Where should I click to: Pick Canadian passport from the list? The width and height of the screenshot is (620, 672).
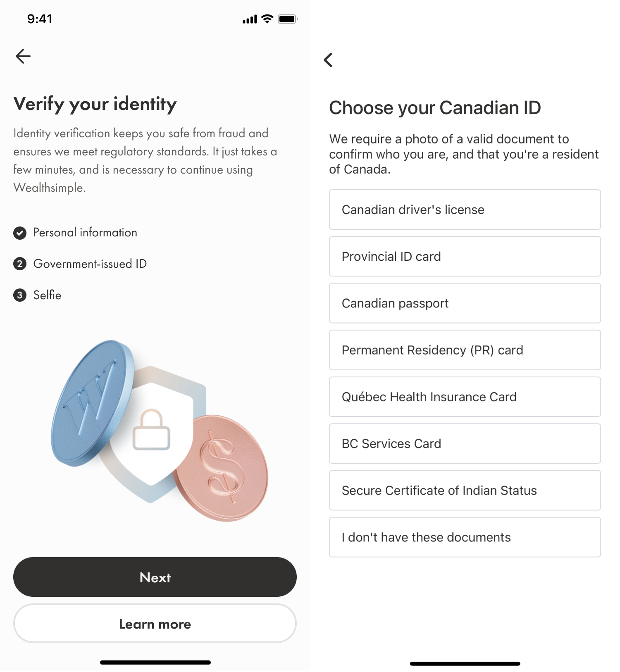(465, 303)
